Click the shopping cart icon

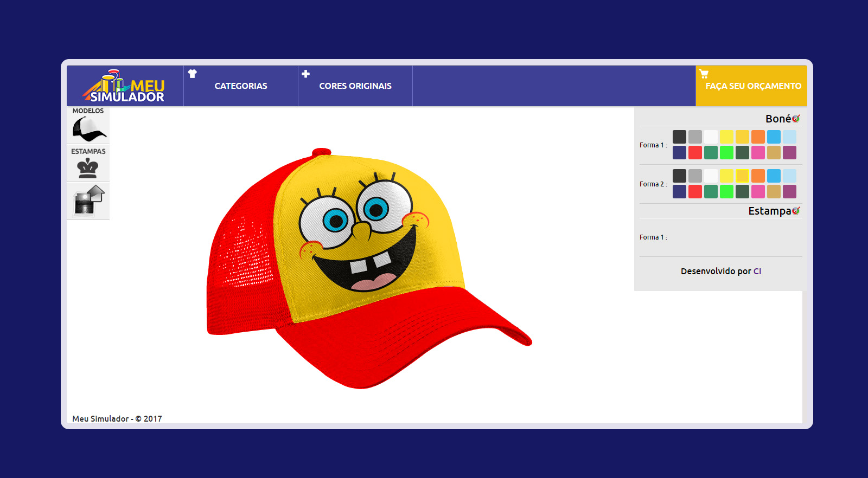pyautogui.click(x=704, y=74)
